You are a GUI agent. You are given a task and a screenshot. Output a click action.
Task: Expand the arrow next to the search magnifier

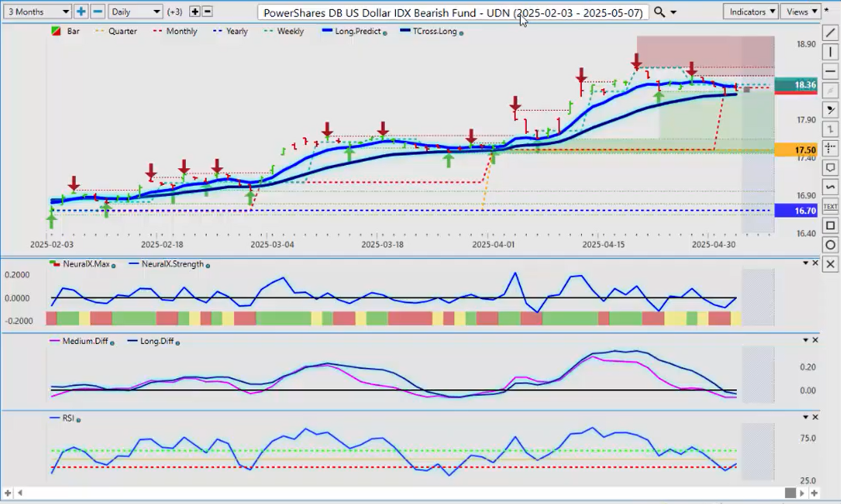[673, 12]
